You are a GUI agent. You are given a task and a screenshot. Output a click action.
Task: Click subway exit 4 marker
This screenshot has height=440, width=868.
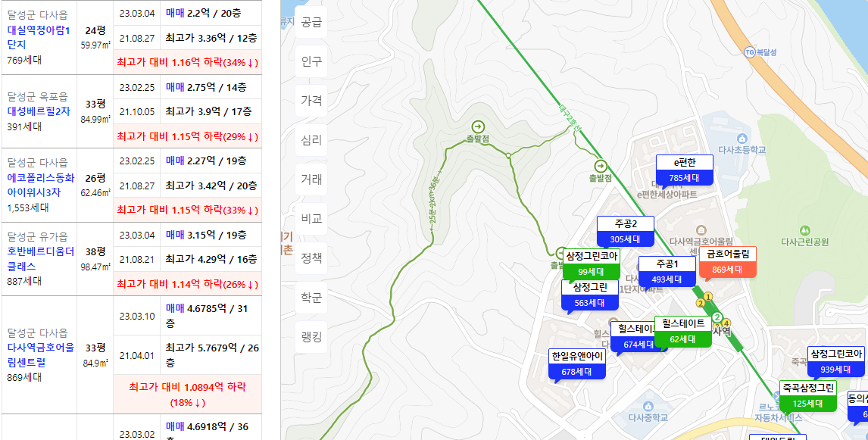[x=727, y=323]
